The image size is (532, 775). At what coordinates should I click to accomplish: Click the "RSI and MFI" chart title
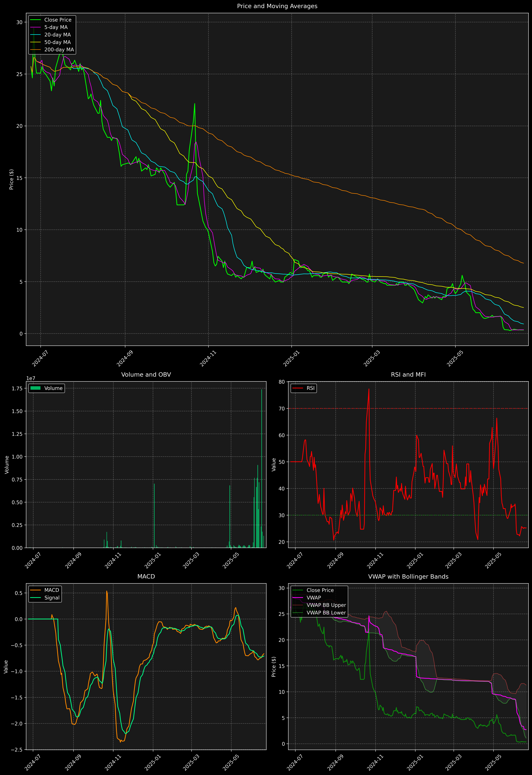pyautogui.click(x=408, y=374)
